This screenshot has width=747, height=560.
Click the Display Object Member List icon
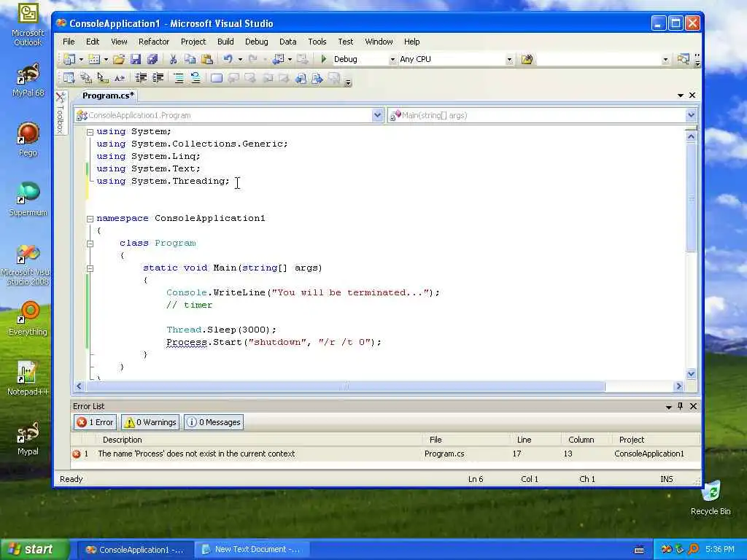[x=69, y=78]
